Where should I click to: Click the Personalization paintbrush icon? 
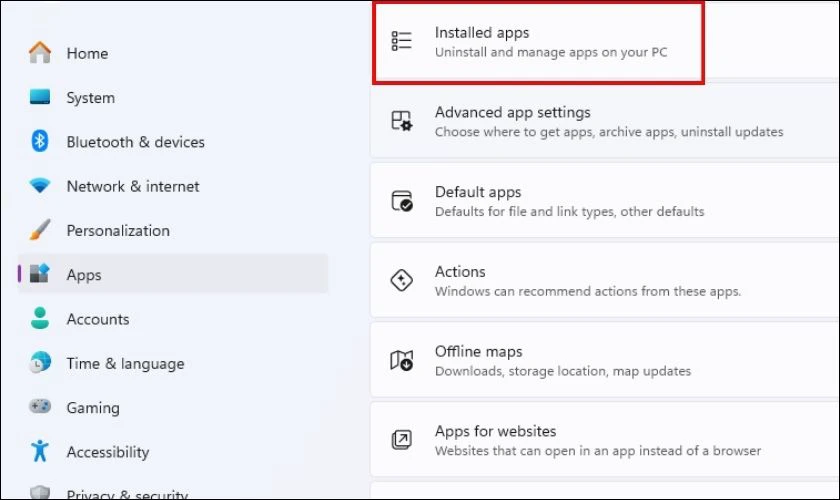(x=40, y=230)
